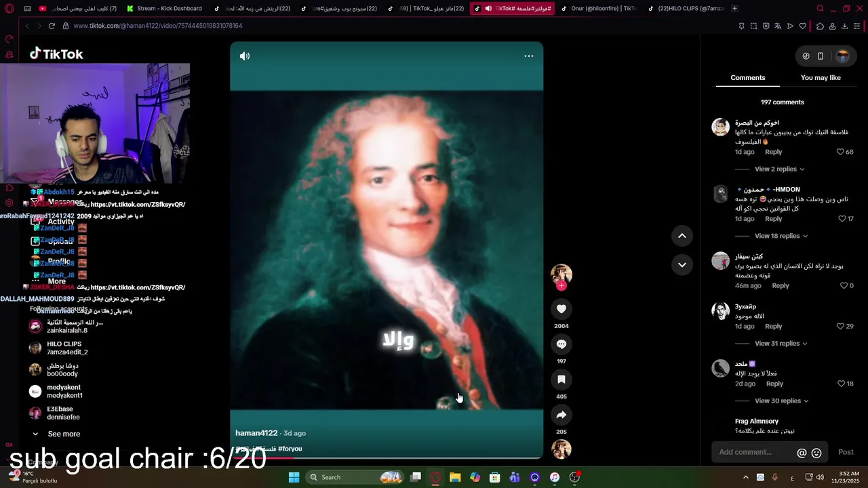The width and height of the screenshot is (868, 488).
Task: Focus the Add comment input field
Action: click(x=753, y=452)
